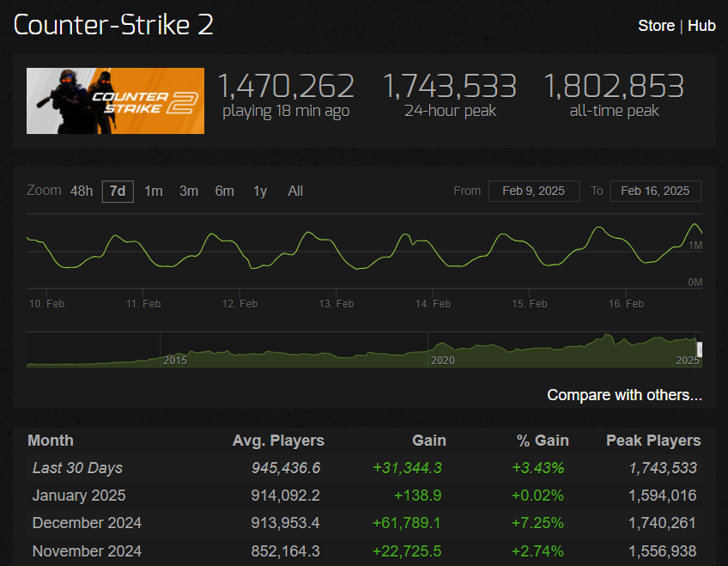
Task: Click gain value +22,725.5
Action: tap(407, 551)
